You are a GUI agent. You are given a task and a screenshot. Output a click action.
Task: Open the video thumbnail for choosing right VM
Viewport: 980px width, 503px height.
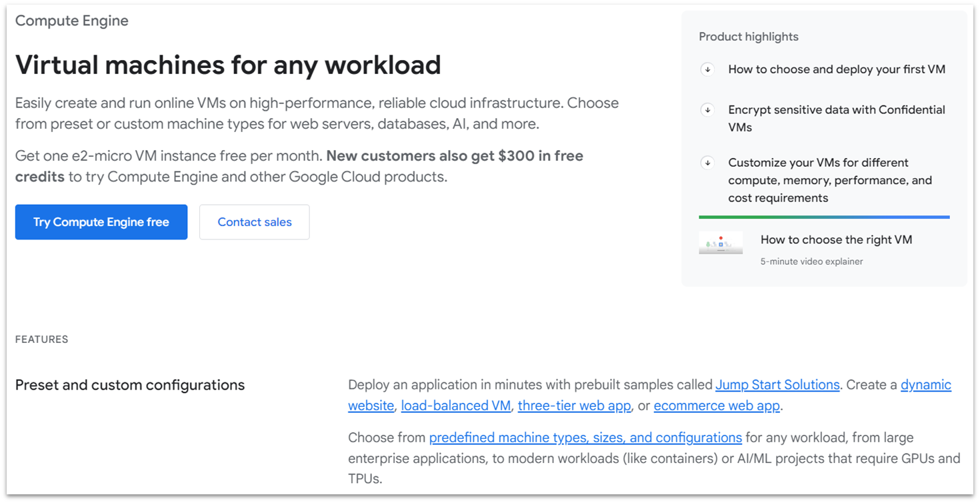tap(721, 243)
